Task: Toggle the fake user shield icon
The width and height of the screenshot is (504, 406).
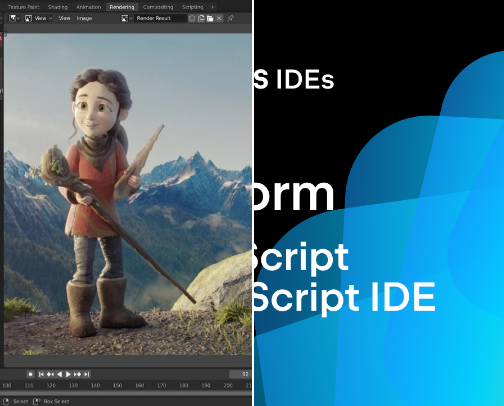Action: [192, 18]
